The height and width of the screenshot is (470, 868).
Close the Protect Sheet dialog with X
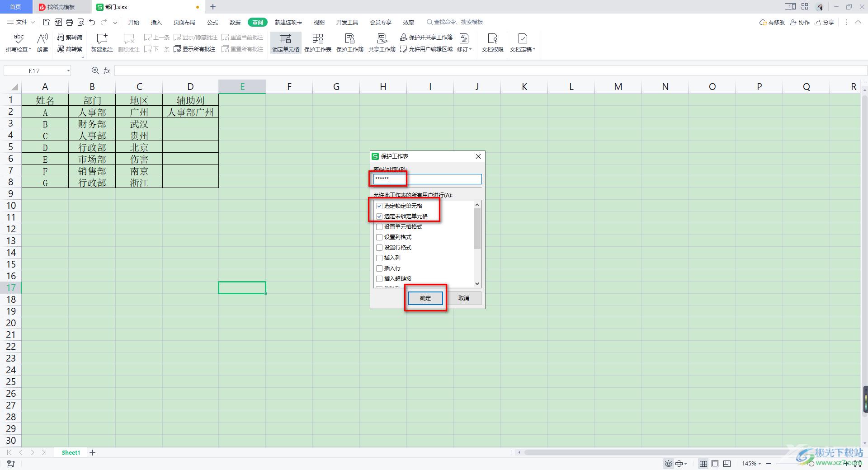478,156
